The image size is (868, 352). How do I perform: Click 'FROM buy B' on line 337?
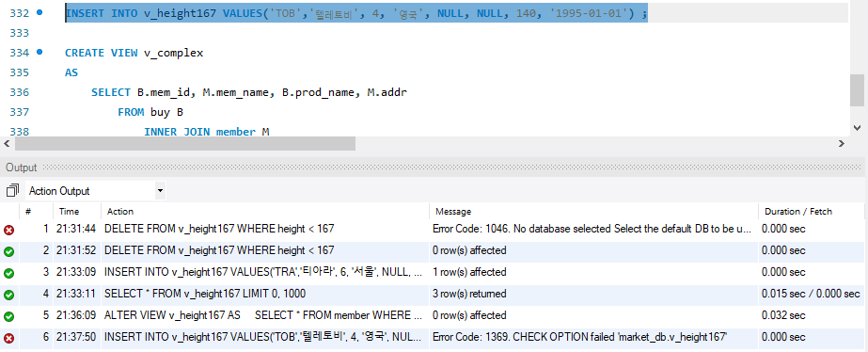[150, 113]
